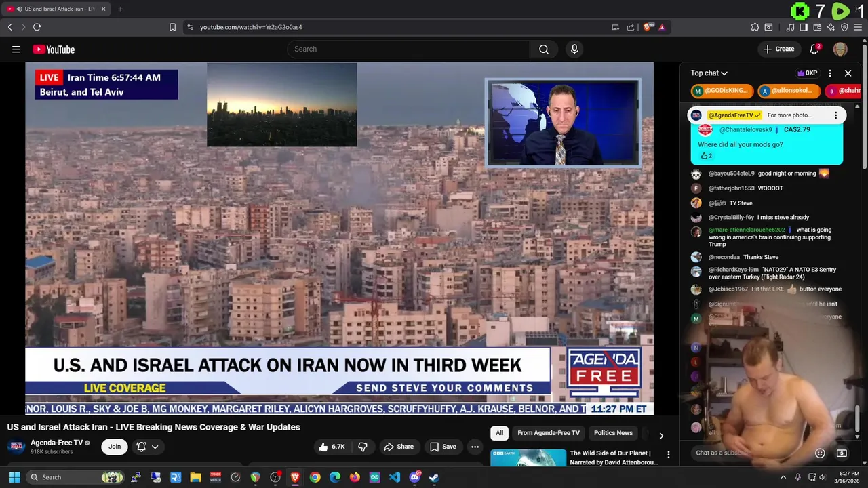Click the Brave Shields lion icon
The height and width of the screenshot is (488, 868).
pyautogui.click(x=648, y=27)
